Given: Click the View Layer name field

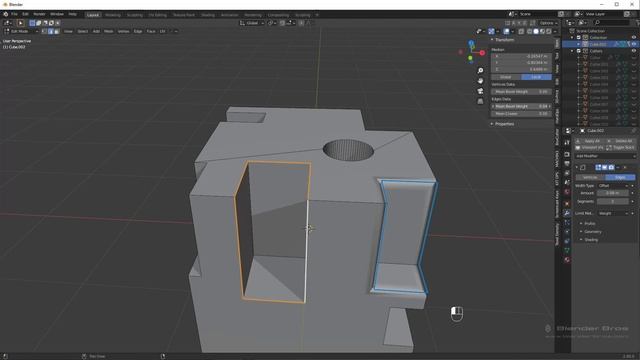Looking at the screenshot, I should tap(603, 14).
